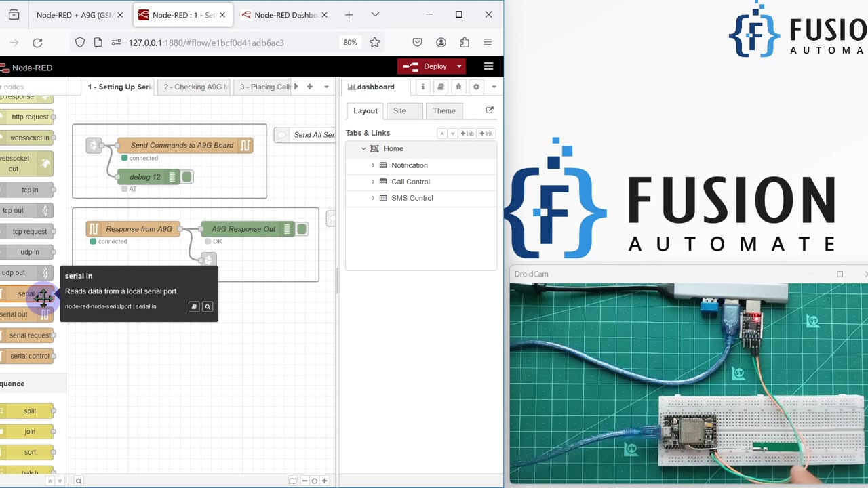Image resolution: width=868 pixels, height=488 pixels.
Task: Collapse all palette categories arrow
Action: point(50,481)
